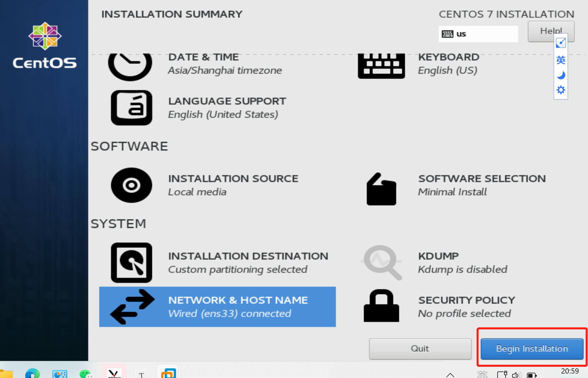
Task: Click the NETWORK & HOST NAME label
Action: tap(238, 300)
